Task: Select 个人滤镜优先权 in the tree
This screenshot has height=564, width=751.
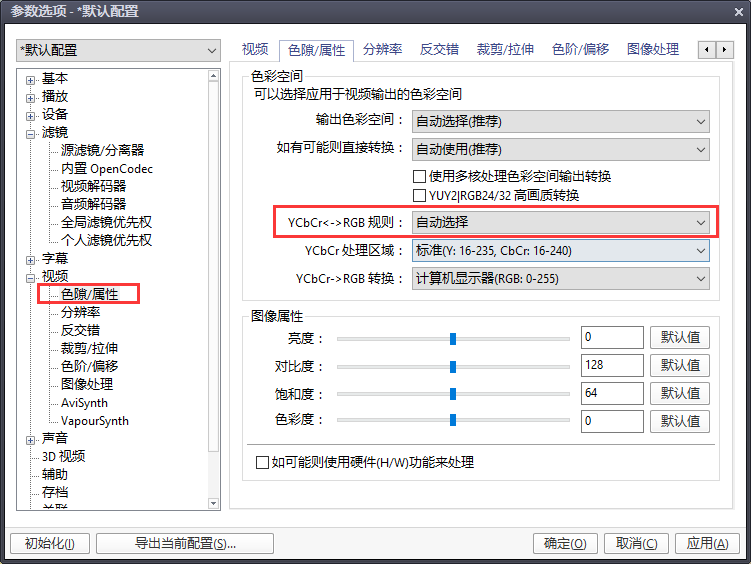Action: pos(106,240)
